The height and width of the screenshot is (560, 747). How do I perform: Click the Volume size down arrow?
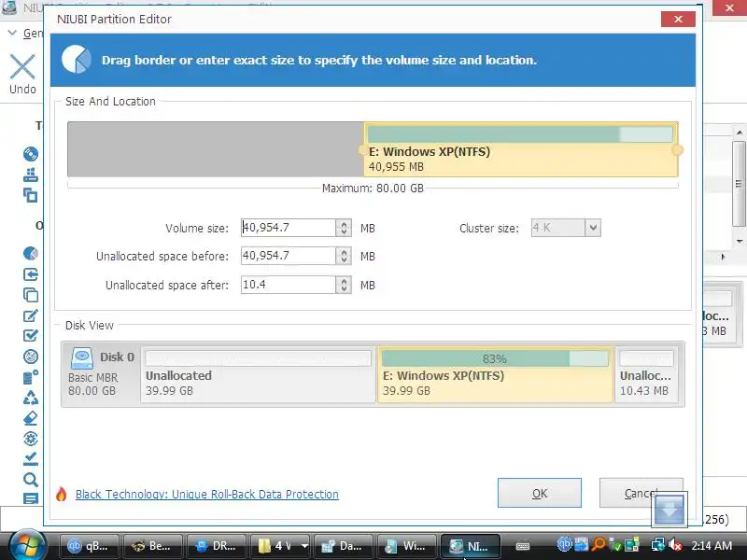coord(344,231)
